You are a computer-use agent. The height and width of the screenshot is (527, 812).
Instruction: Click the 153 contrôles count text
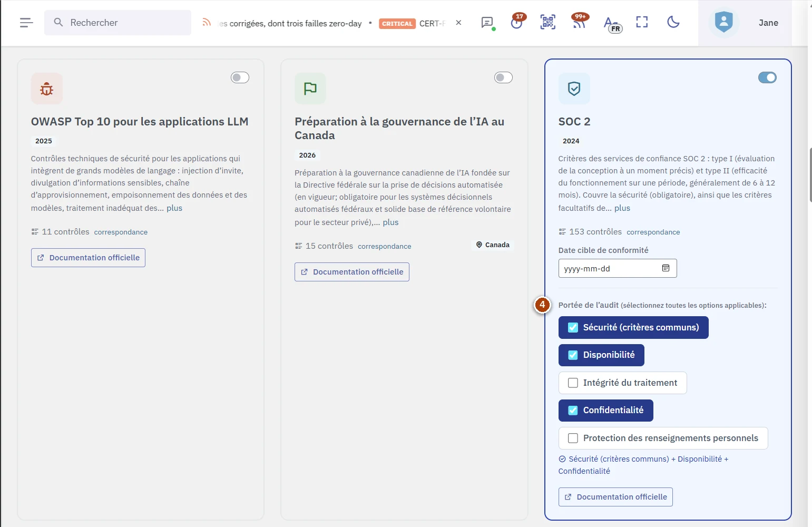click(595, 232)
